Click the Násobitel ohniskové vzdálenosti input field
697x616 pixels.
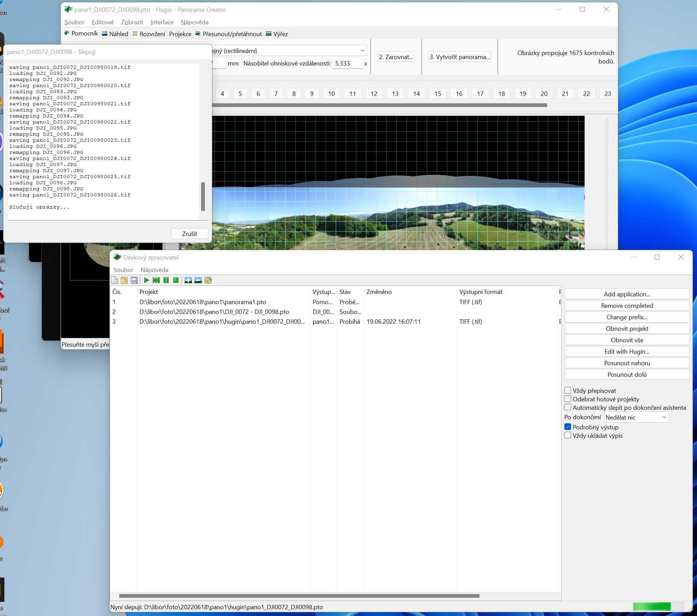pyautogui.click(x=347, y=63)
